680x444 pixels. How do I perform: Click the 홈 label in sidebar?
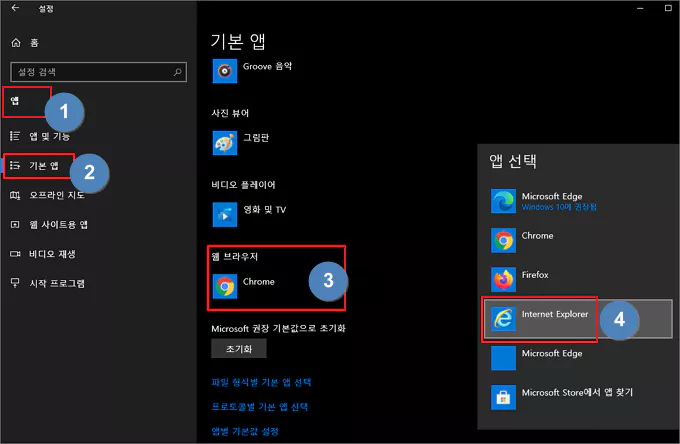(34, 42)
